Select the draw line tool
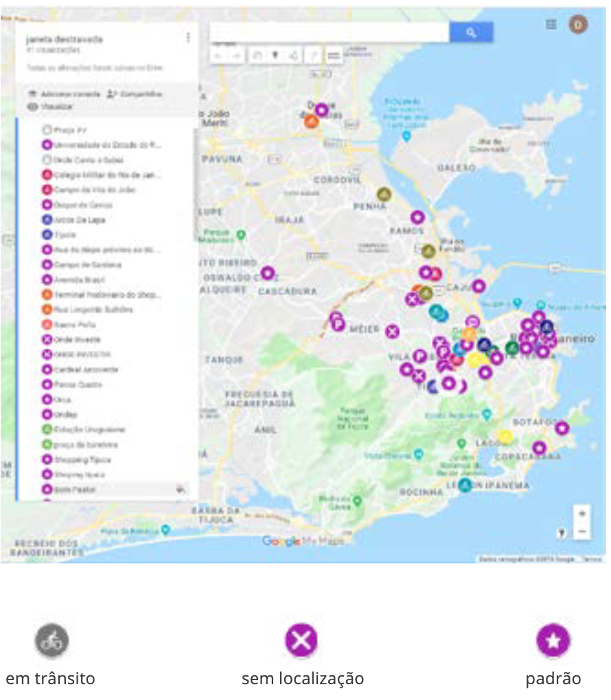The height and width of the screenshot is (700, 611). pyautogui.click(x=294, y=56)
